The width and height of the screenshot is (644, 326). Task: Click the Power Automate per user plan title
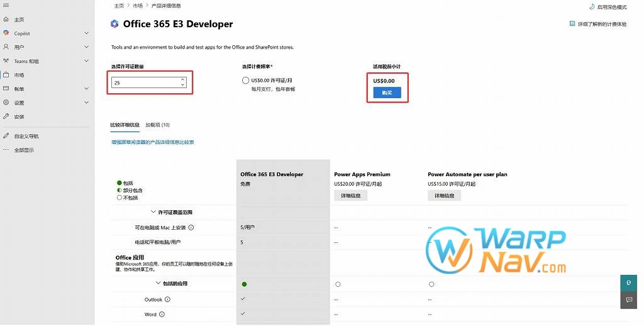coord(467,174)
